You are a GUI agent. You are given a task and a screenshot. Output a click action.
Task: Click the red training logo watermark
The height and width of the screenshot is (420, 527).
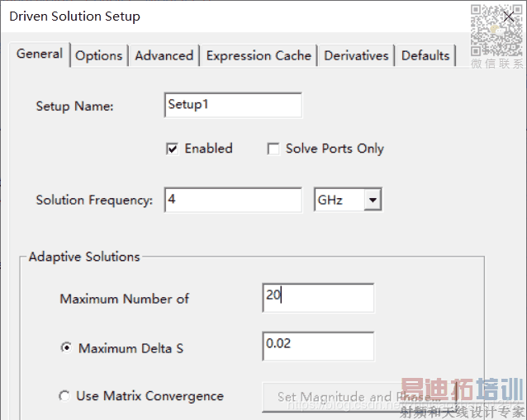coord(462,390)
